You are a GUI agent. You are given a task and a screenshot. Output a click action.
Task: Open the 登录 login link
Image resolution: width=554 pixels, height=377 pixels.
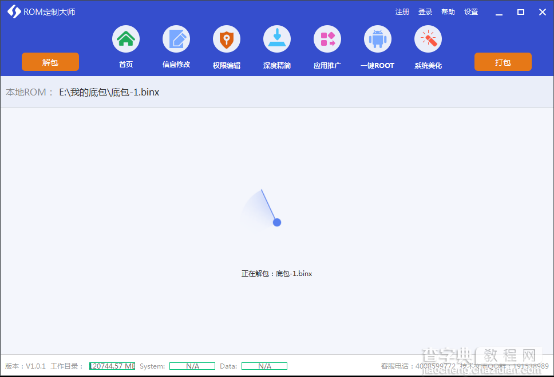pyautogui.click(x=425, y=12)
